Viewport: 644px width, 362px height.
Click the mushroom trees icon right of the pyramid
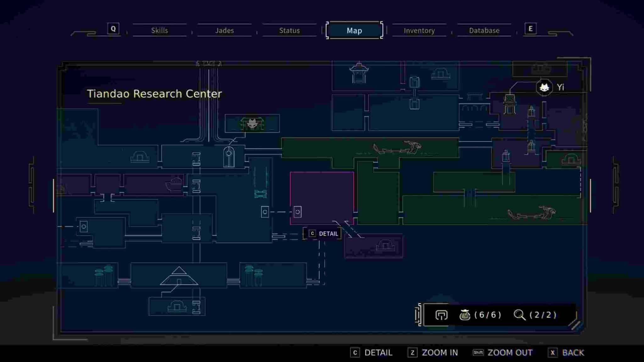(253, 276)
